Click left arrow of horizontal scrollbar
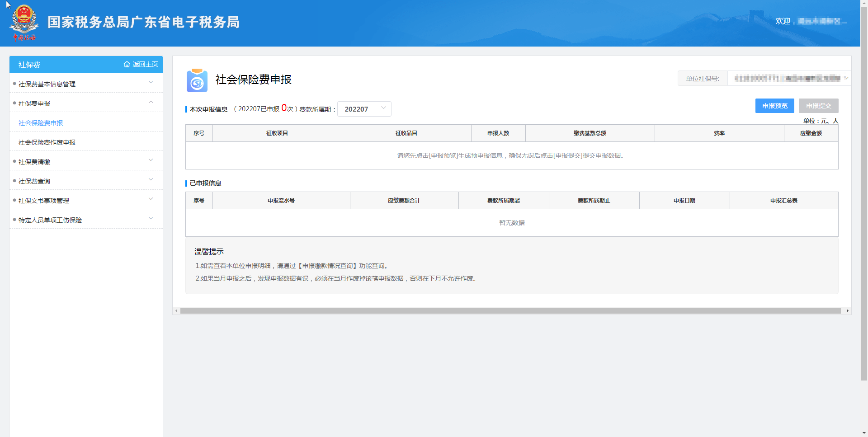This screenshot has width=868, height=437. tap(176, 310)
